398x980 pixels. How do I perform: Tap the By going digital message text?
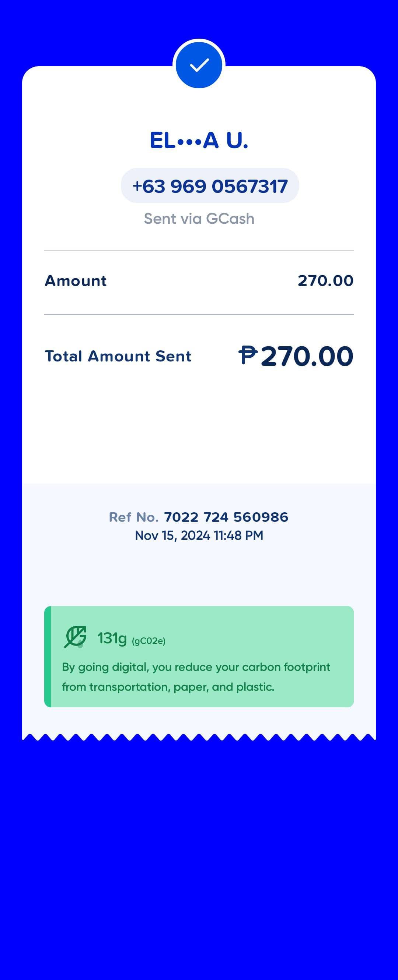(x=196, y=677)
